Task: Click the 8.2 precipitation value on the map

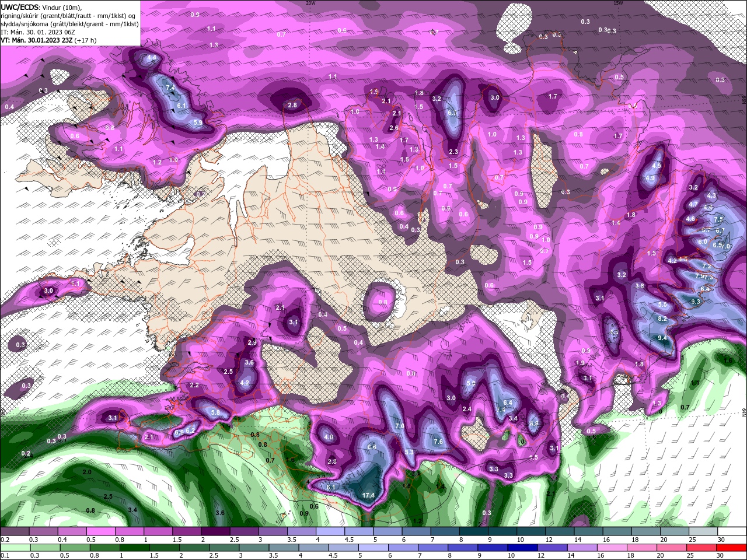Action: click(x=662, y=319)
